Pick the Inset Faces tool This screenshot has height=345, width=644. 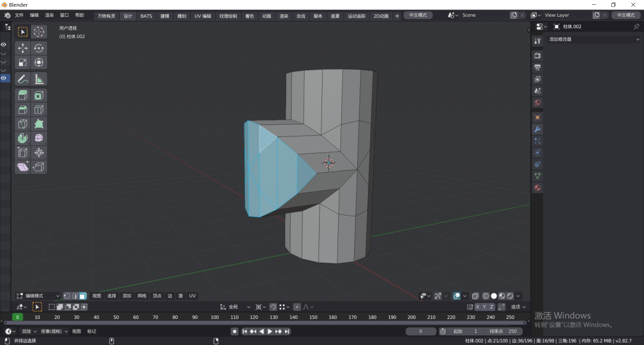[39, 95]
